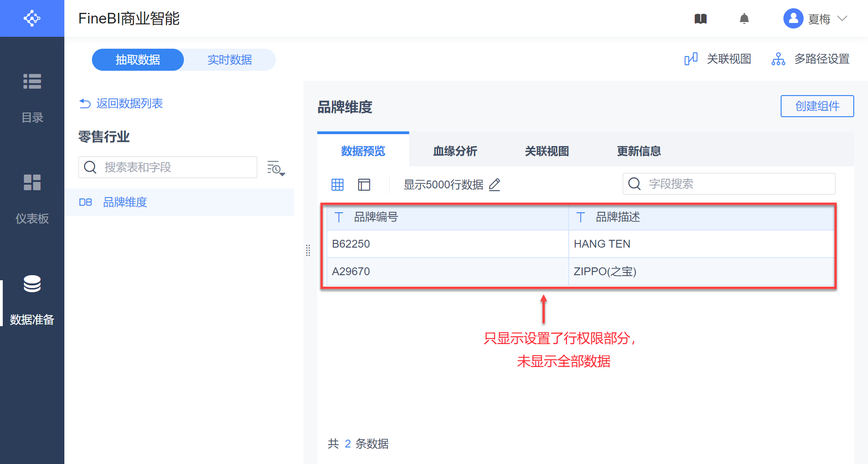Click the FineBI logo icon
The image size is (868, 464).
(32, 18)
